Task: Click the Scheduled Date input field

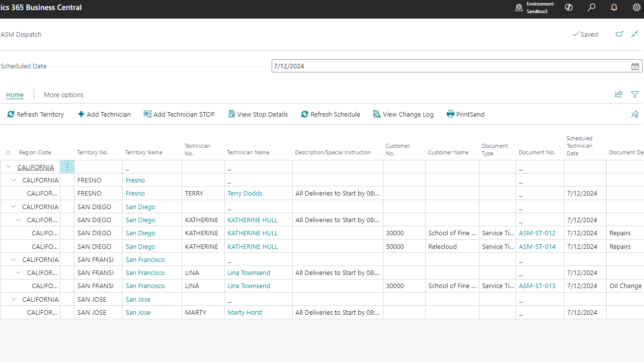Action: point(450,66)
